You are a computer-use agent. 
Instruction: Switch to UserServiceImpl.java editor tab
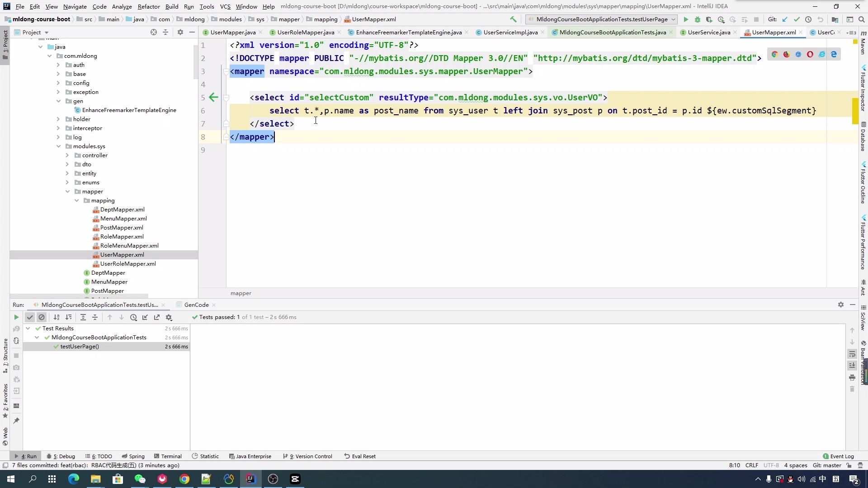tap(510, 32)
